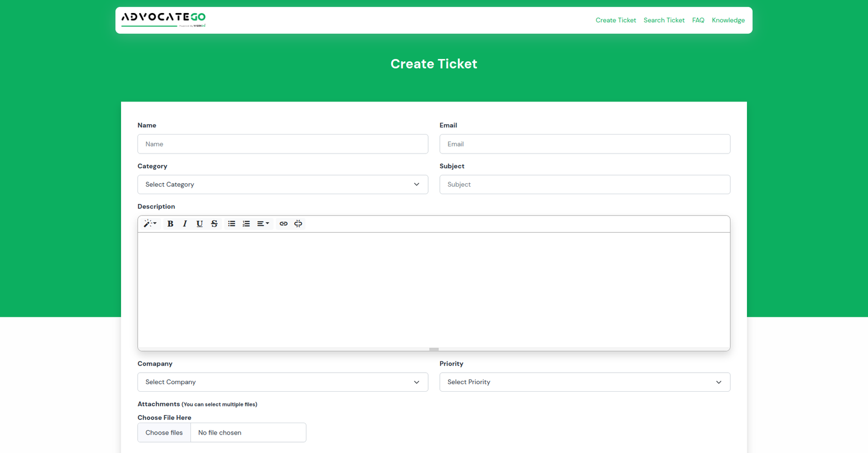Click the AdvocateGo logo
Viewport: 868px width, 453px height.
[x=163, y=19]
